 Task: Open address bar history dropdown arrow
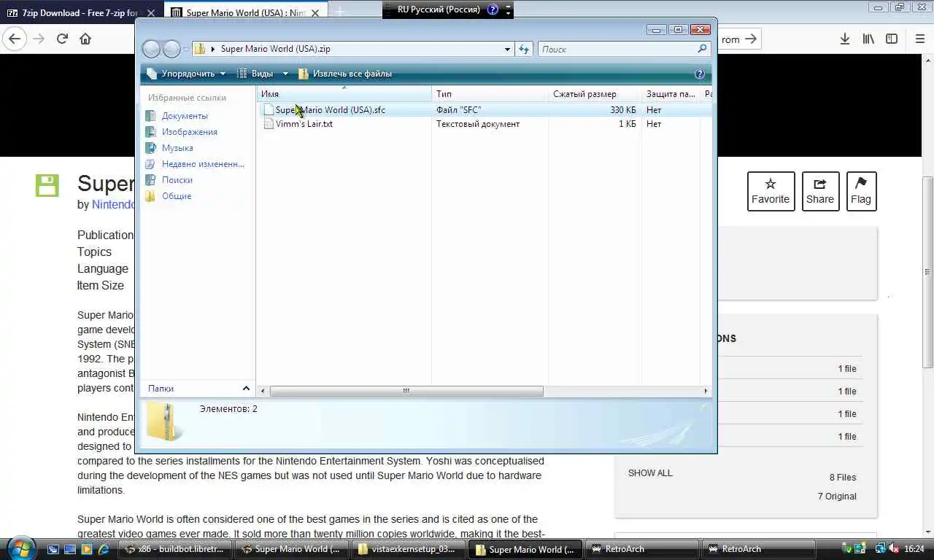(507, 49)
